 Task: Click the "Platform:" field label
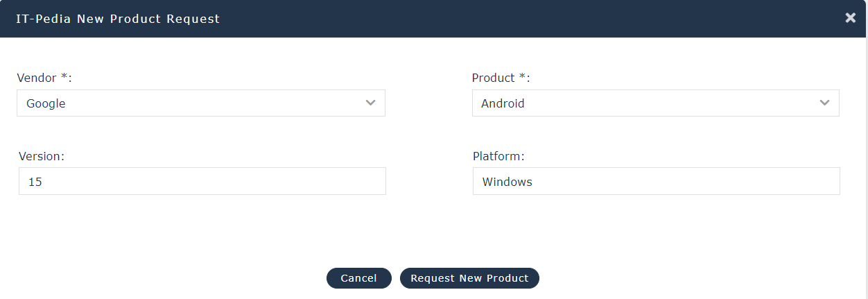[498, 156]
